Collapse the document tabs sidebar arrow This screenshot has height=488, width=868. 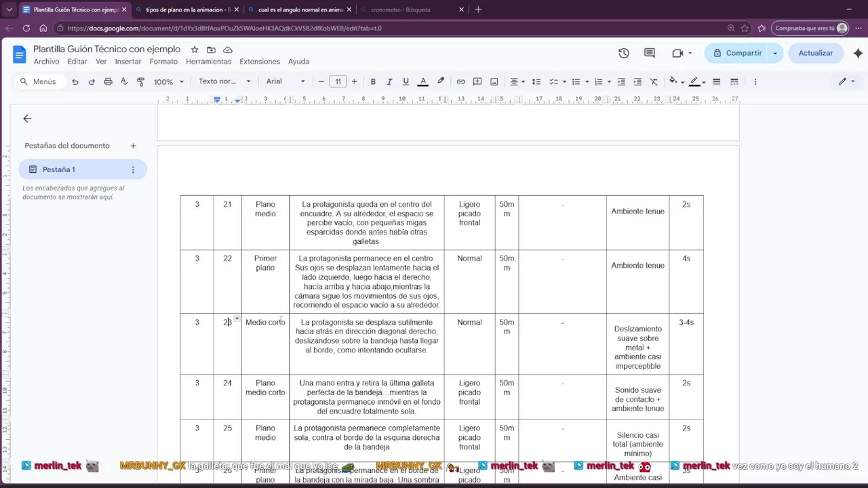(27, 119)
